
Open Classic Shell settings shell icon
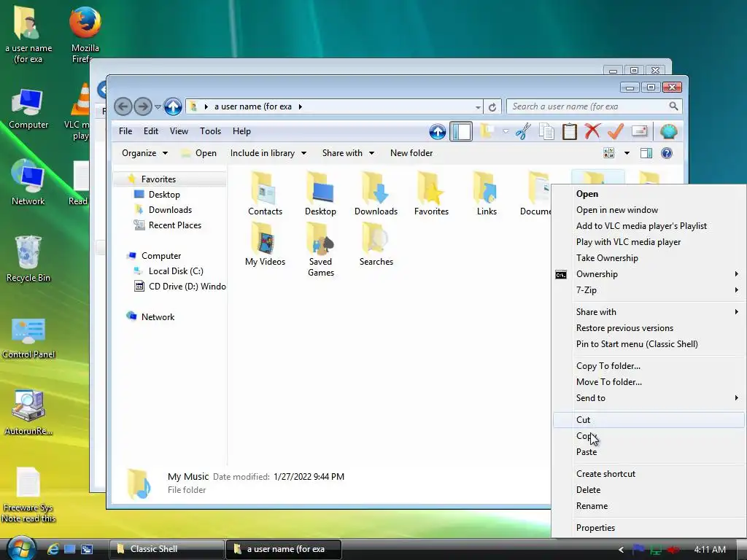pos(669,131)
